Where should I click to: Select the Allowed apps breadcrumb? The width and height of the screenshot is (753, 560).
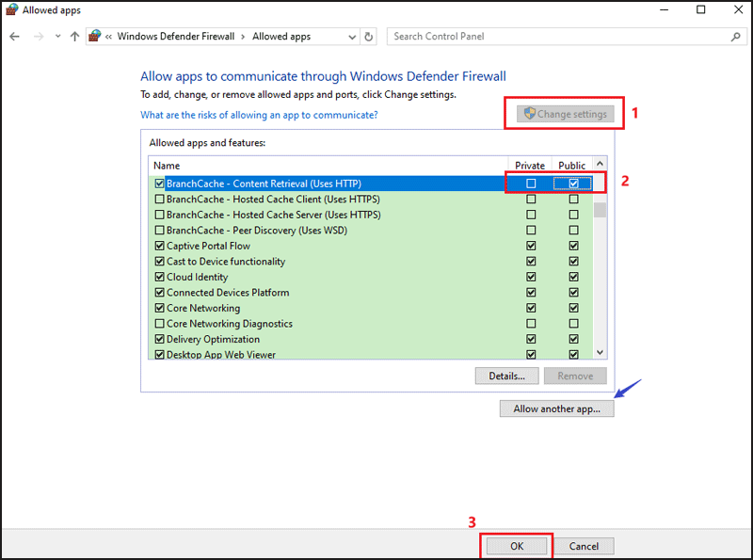tap(281, 37)
